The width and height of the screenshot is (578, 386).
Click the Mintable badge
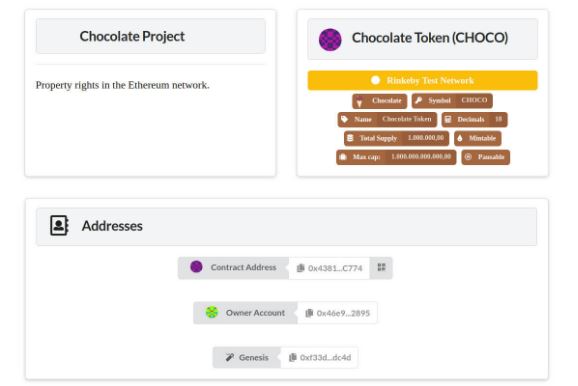point(477,138)
